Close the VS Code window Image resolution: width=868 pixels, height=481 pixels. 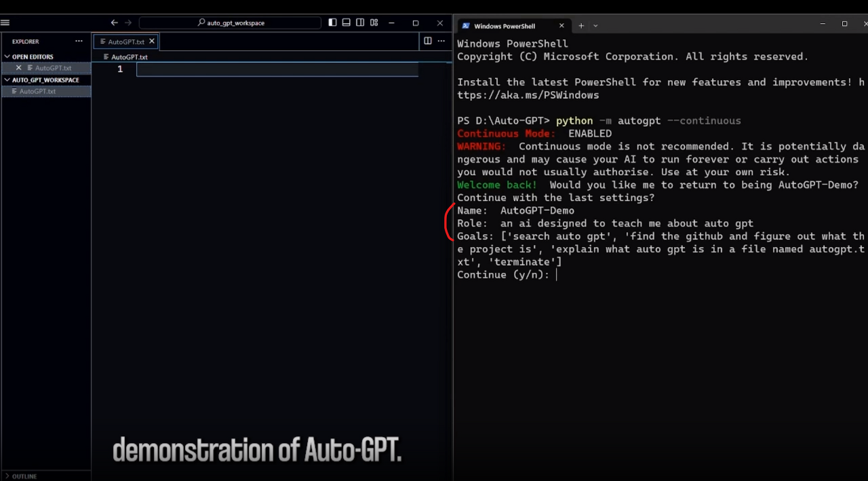coord(440,22)
